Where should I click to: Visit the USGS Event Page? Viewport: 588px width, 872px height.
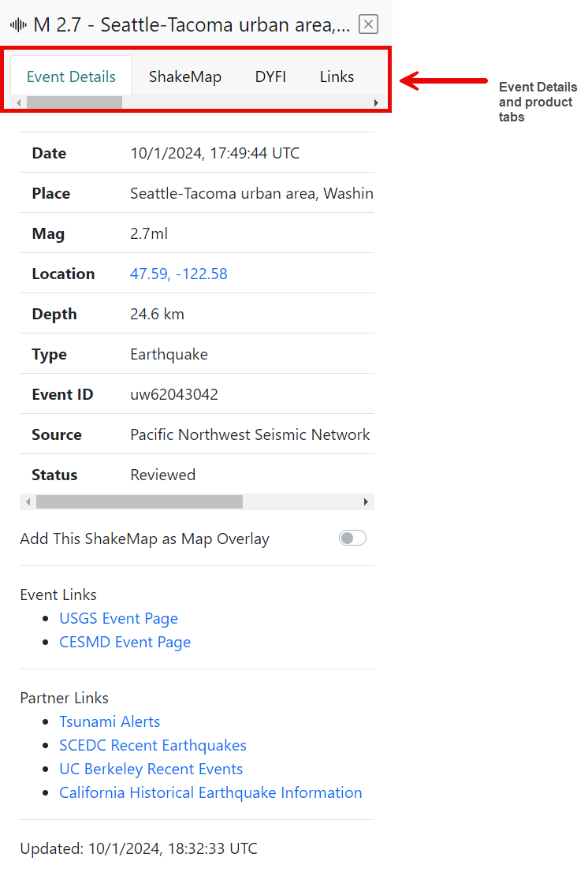[118, 618]
